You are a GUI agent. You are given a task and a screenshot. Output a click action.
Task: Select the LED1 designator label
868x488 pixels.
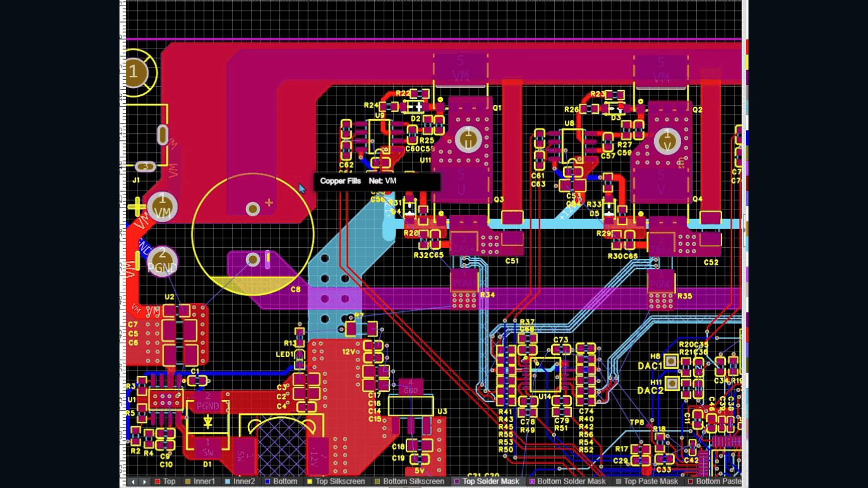[284, 355]
